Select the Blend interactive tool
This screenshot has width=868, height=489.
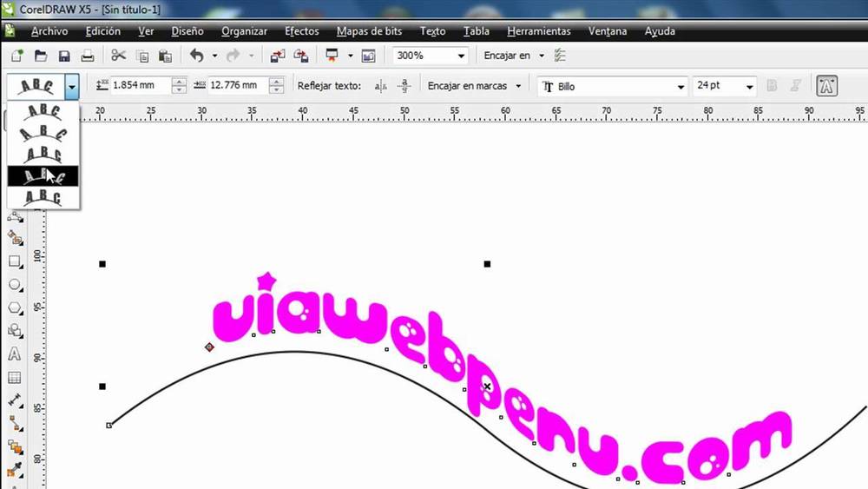point(15,447)
